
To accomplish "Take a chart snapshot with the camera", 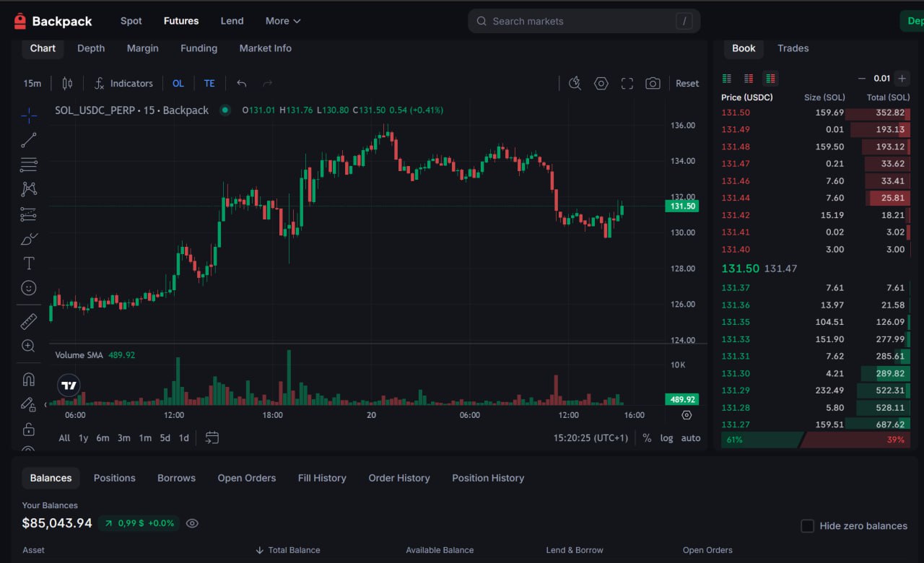I will (x=653, y=83).
